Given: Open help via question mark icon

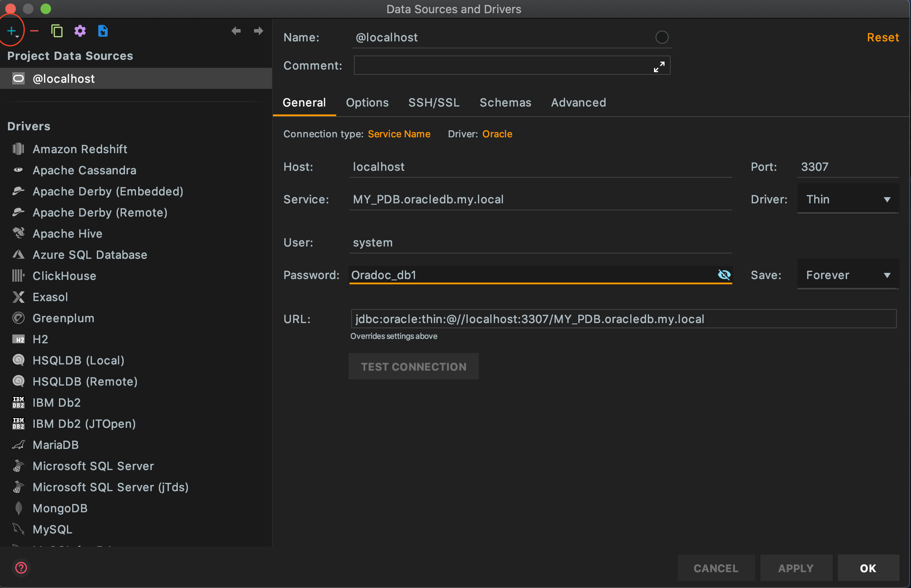Looking at the screenshot, I should pos(21,568).
